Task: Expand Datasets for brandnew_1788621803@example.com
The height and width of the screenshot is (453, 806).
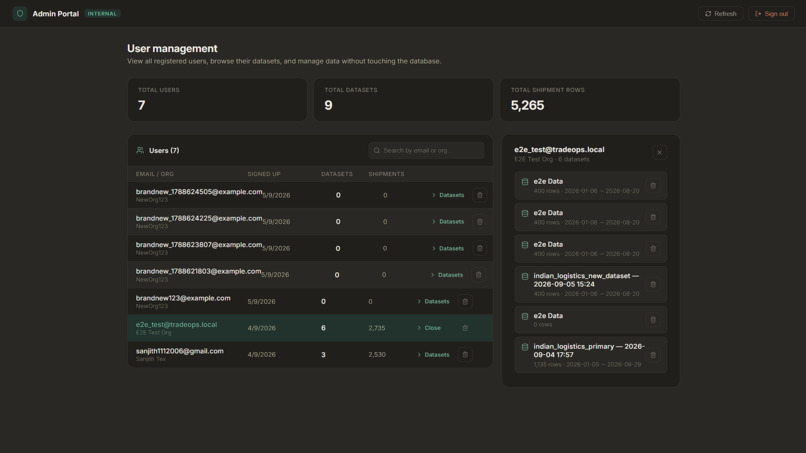Action: pos(447,275)
